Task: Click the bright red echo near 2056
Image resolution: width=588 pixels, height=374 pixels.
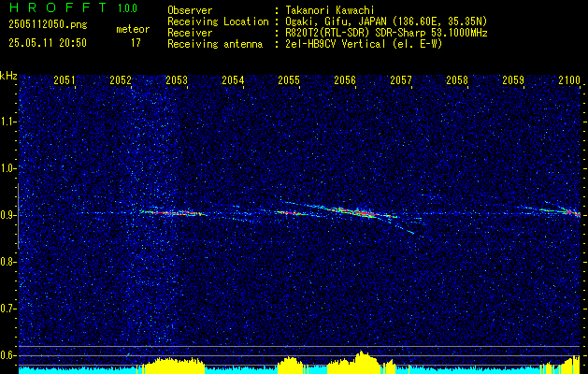Action: pyautogui.click(x=365, y=213)
